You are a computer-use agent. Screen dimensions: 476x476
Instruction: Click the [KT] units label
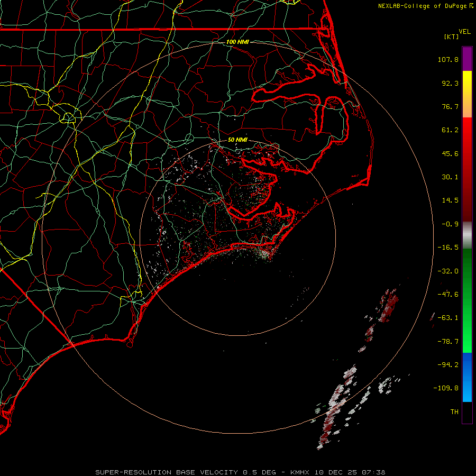pos(451,36)
